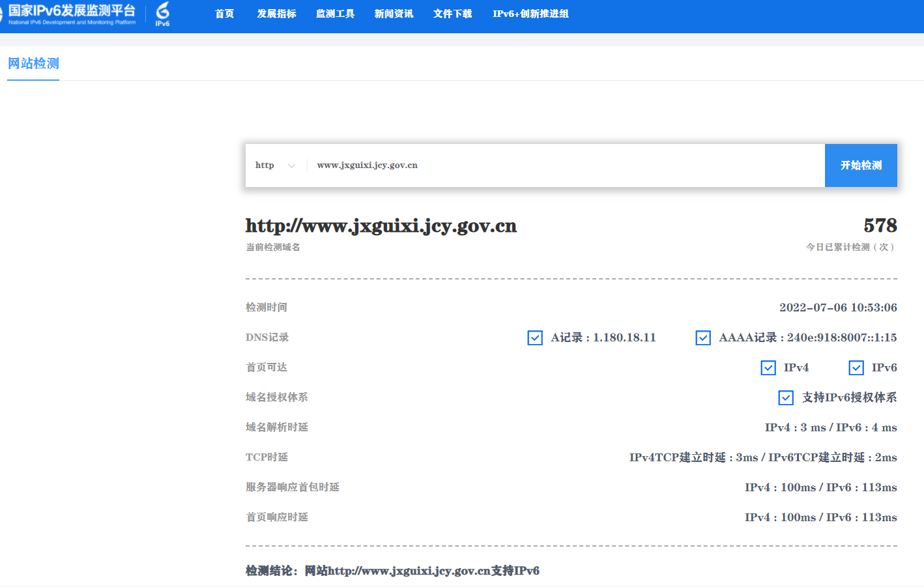
Task: Click the 检测结论 conclusion line
Action: coord(392,571)
